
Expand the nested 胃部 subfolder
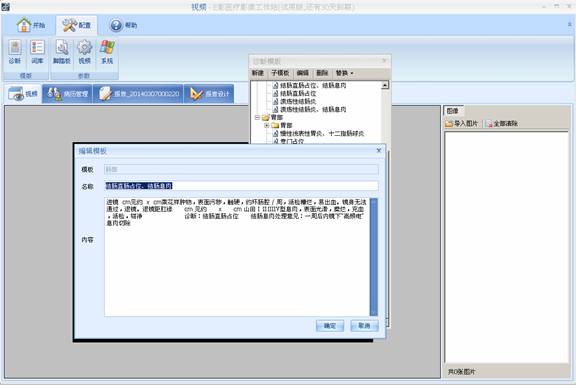tap(267, 126)
